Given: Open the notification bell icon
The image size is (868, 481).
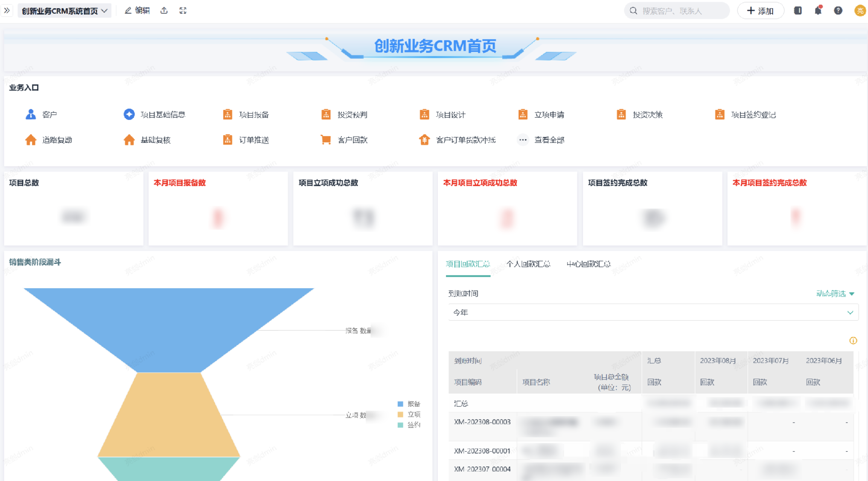Looking at the screenshot, I should point(818,11).
